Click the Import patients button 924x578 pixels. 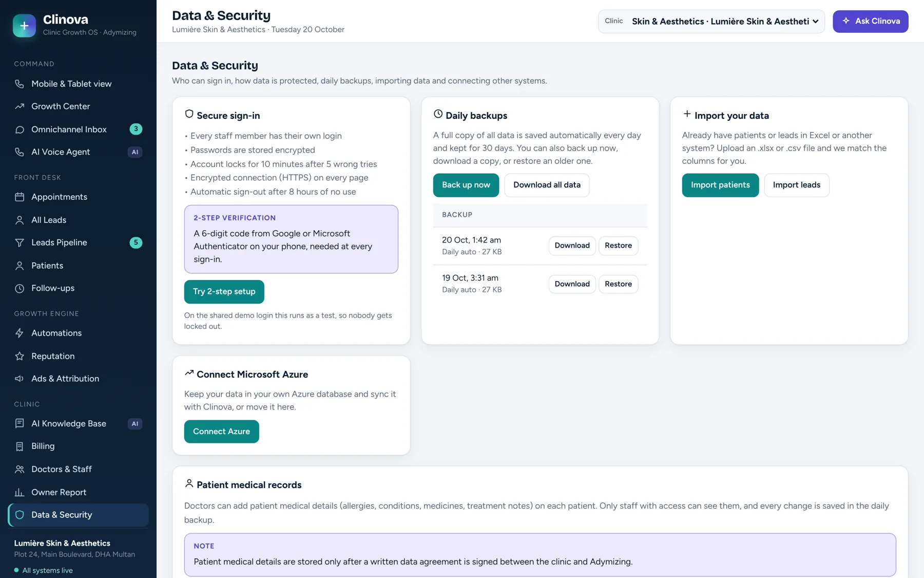[x=720, y=185]
